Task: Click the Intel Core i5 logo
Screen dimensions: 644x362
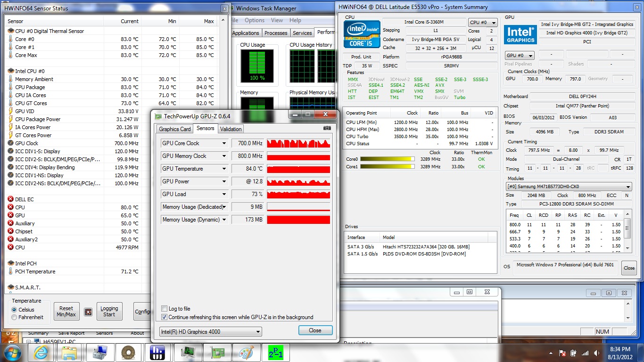Action: coord(362,34)
